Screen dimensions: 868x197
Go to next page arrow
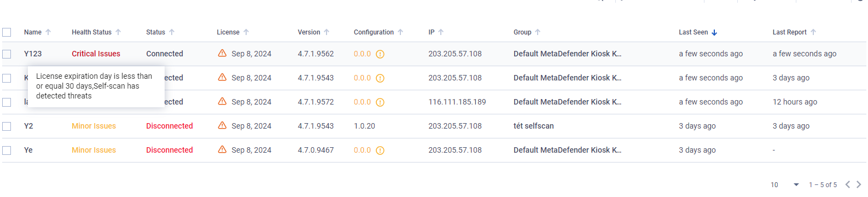click(x=859, y=184)
